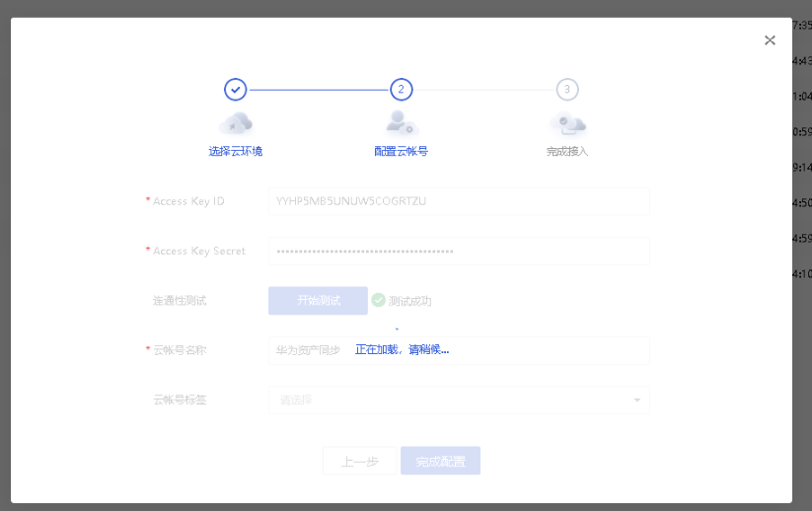Focus the Access Key ID input field
The width and height of the screenshot is (812, 511).
(x=458, y=201)
